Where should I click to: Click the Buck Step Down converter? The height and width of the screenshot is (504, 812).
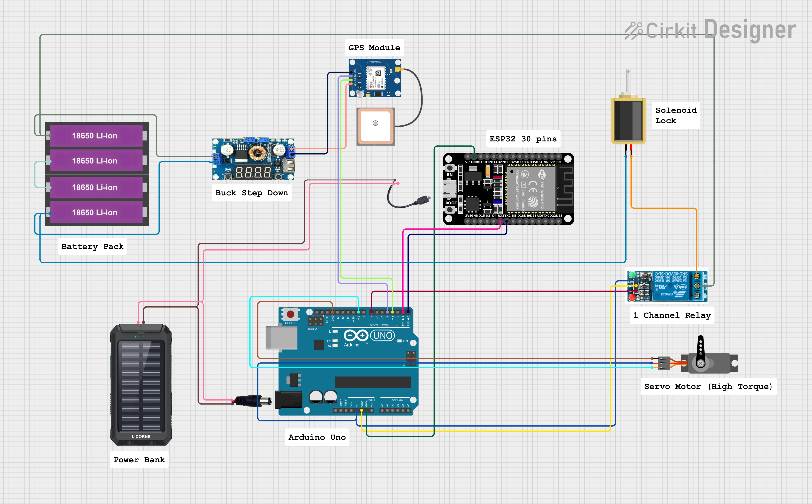pyautogui.click(x=253, y=159)
